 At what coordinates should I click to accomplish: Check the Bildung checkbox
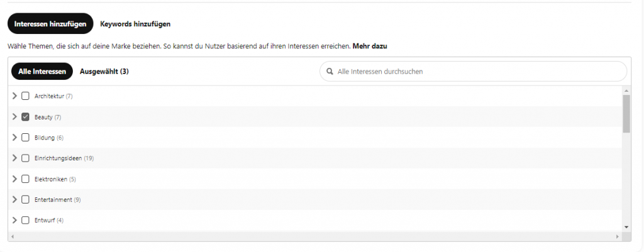pyautogui.click(x=25, y=138)
